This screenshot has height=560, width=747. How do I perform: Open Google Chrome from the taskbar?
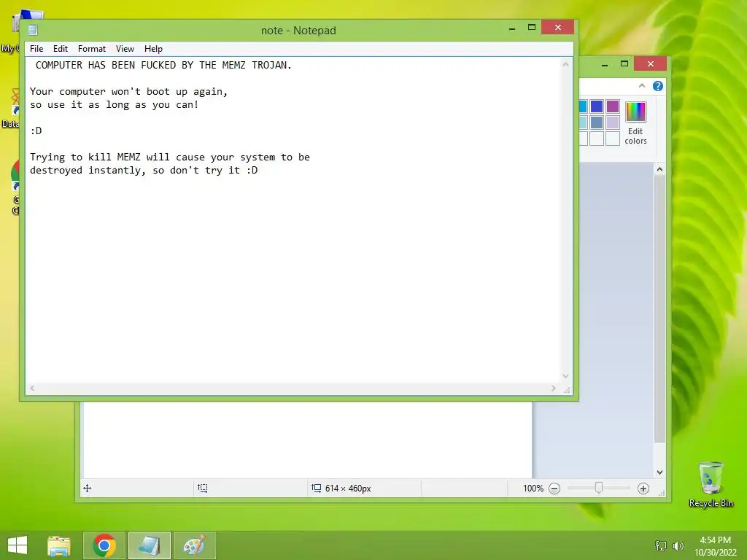coord(104,545)
